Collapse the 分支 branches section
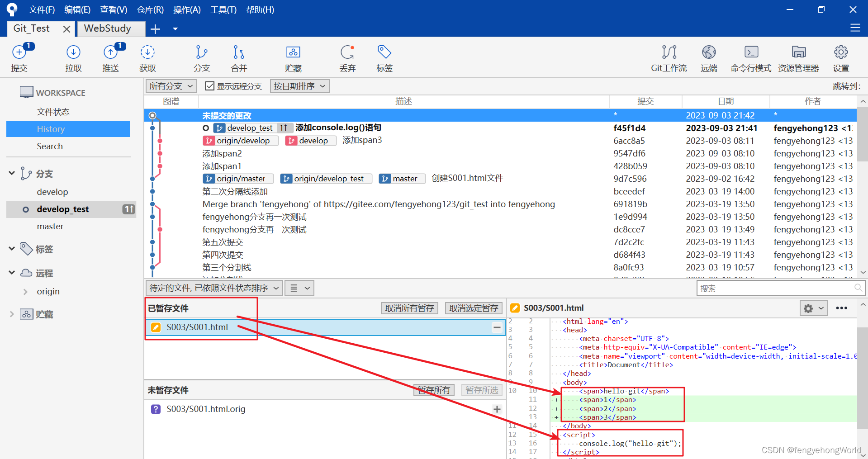Viewport: 868px width, 459px height. [x=12, y=173]
